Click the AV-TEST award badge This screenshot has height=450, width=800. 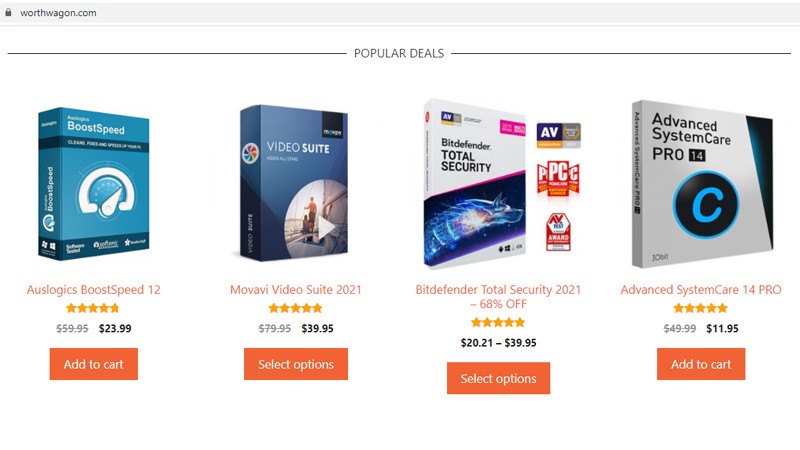pyautogui.click(x=558, y=232)
